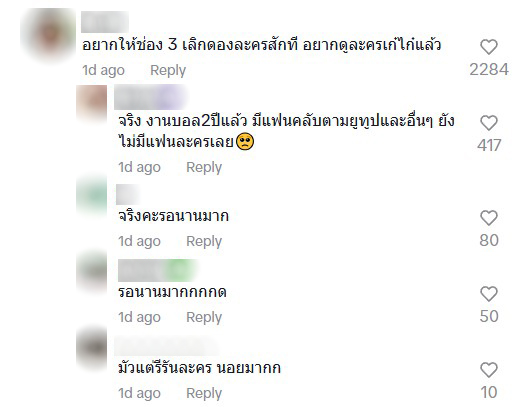Open avatar of the 417-like reply author
The height and width of the screenshot is (407, 523).
92,101
